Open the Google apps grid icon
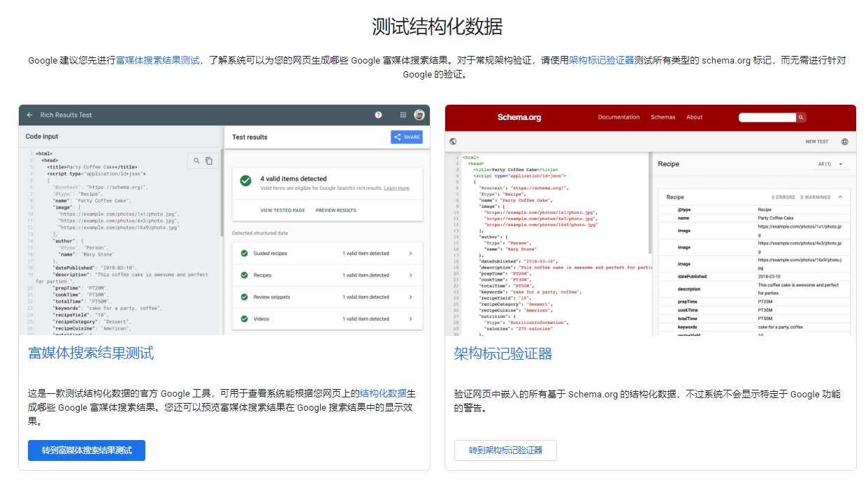Image resolution: width=868 pixels, height=484 pixels. (403, 115)
